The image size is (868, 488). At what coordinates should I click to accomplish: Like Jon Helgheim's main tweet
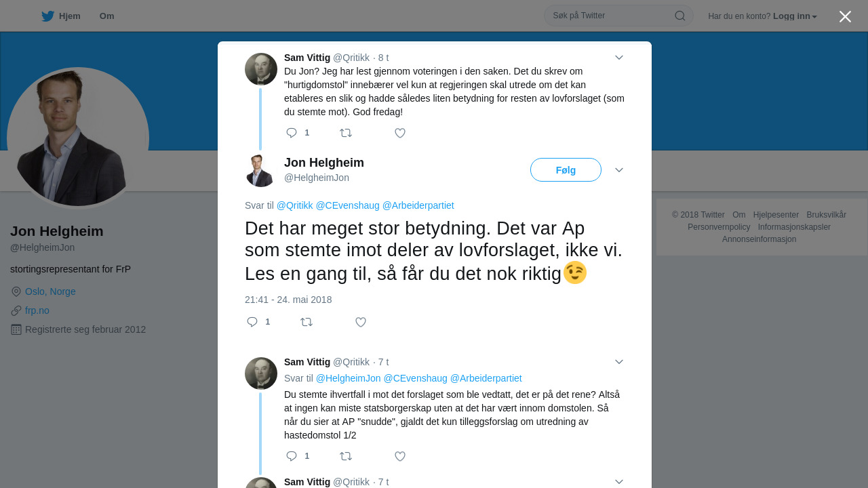361,322
